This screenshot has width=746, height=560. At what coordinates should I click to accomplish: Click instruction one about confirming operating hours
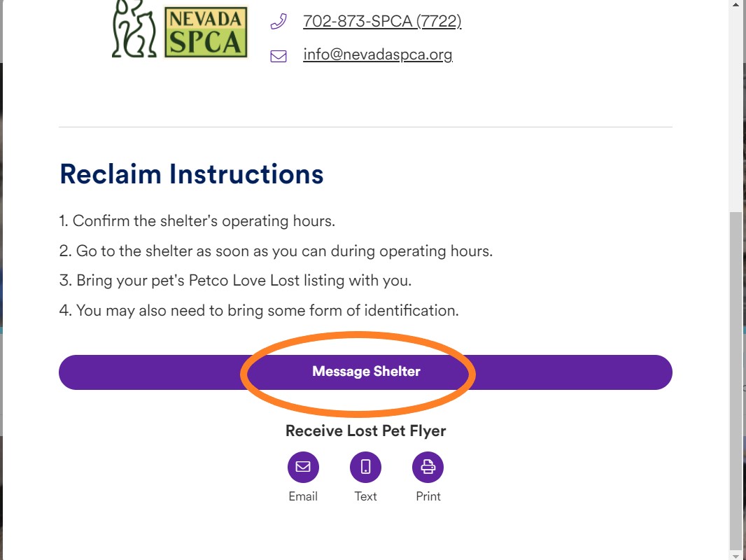coord(197,221)
